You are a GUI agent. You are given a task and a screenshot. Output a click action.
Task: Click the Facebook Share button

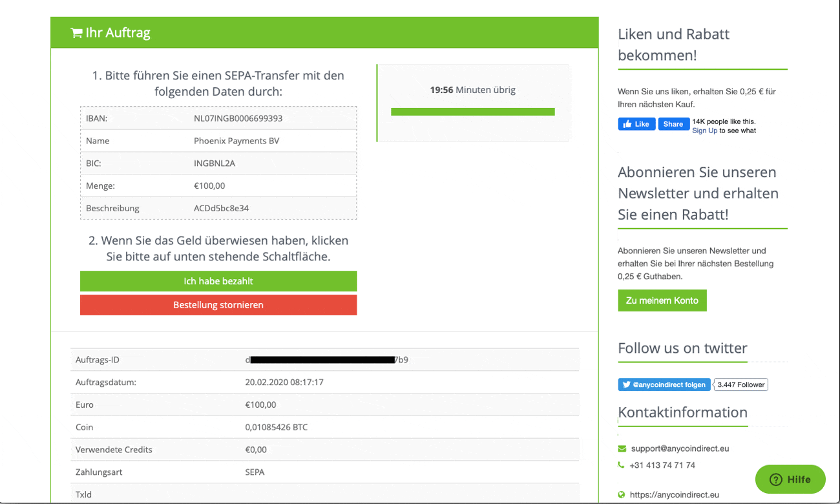pyautogui.click(x=673, y=124)
